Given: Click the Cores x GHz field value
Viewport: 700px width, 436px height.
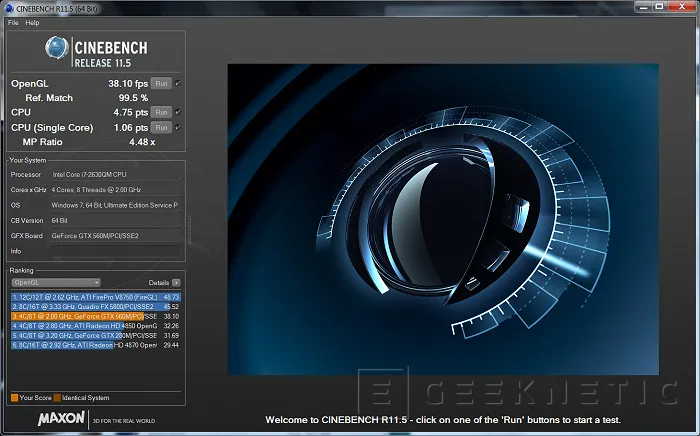Looking at the screenshot, I should [x=115, y=190].
